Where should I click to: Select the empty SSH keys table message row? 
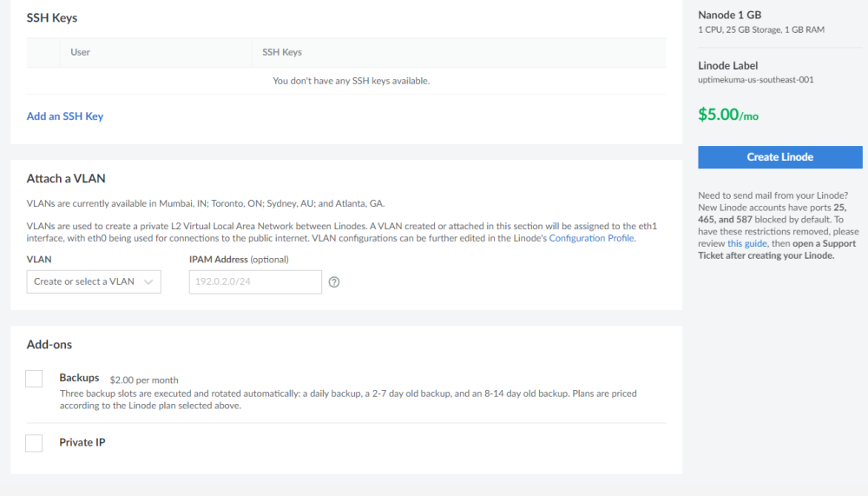351,81
